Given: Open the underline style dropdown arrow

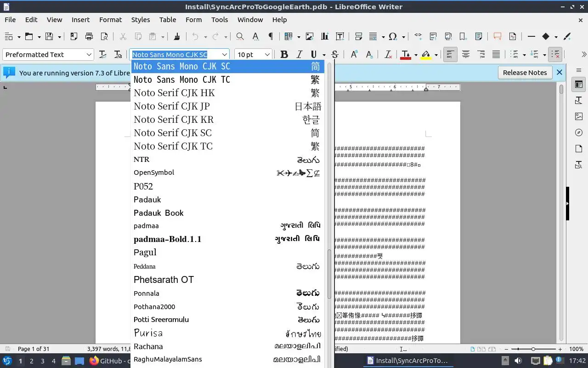Looking at the screenshot, I should [x=324, y=55].
